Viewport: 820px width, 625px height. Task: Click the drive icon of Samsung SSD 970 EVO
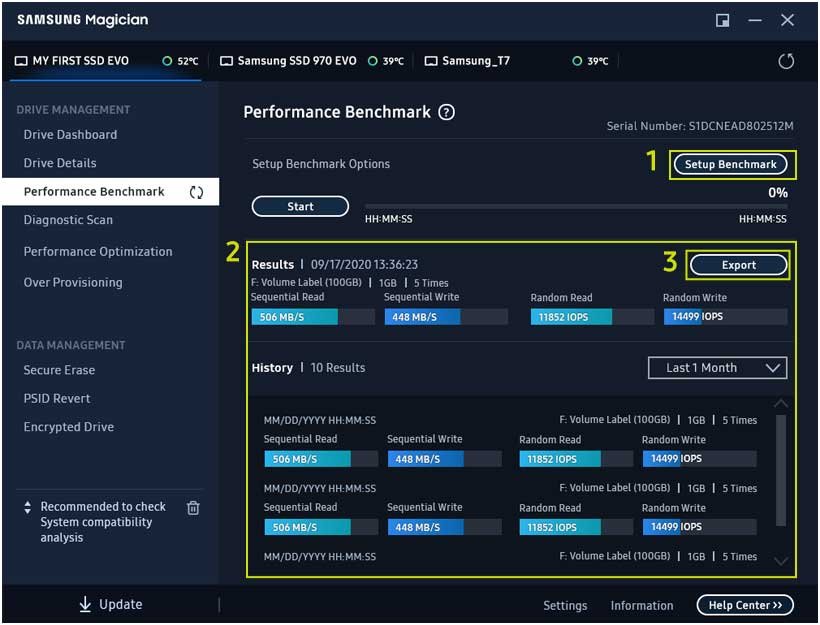[226, 61]
